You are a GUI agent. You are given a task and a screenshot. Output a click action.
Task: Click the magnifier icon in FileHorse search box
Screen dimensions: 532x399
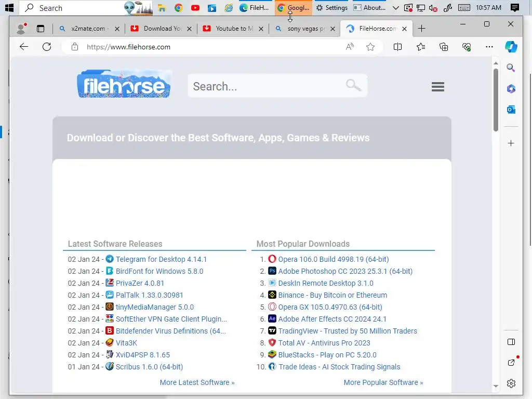point(353,85)
